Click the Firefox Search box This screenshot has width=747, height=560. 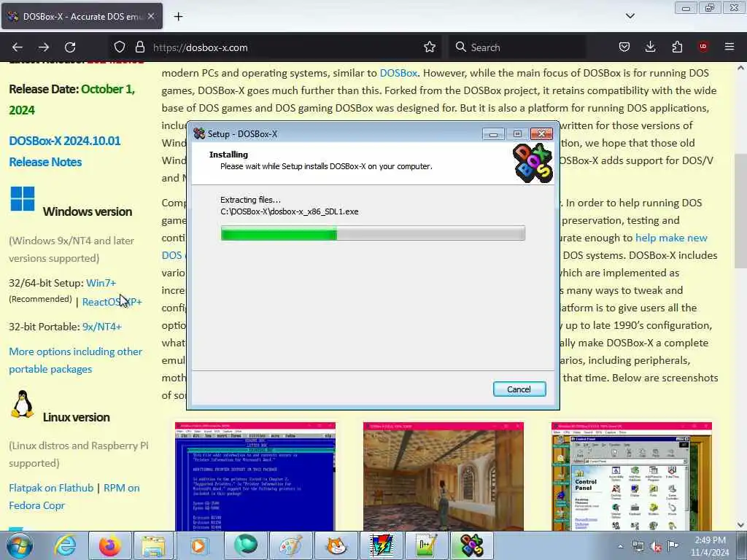[517, 47]
